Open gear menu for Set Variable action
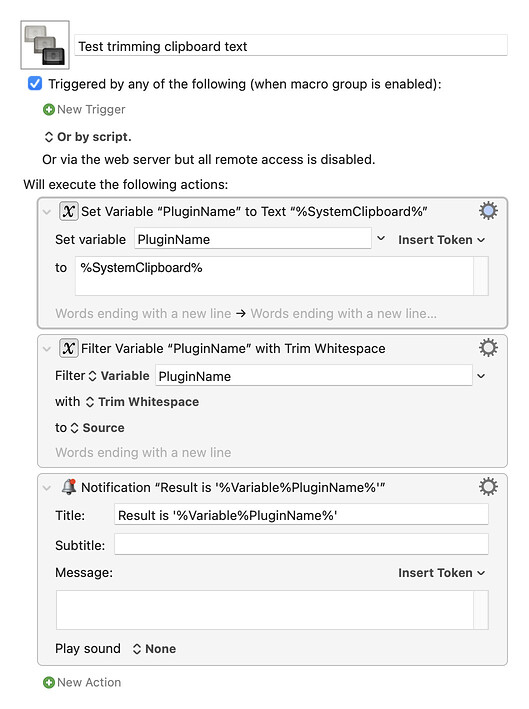The width and height of the screenshot is (529, 709). click(488, 211)
